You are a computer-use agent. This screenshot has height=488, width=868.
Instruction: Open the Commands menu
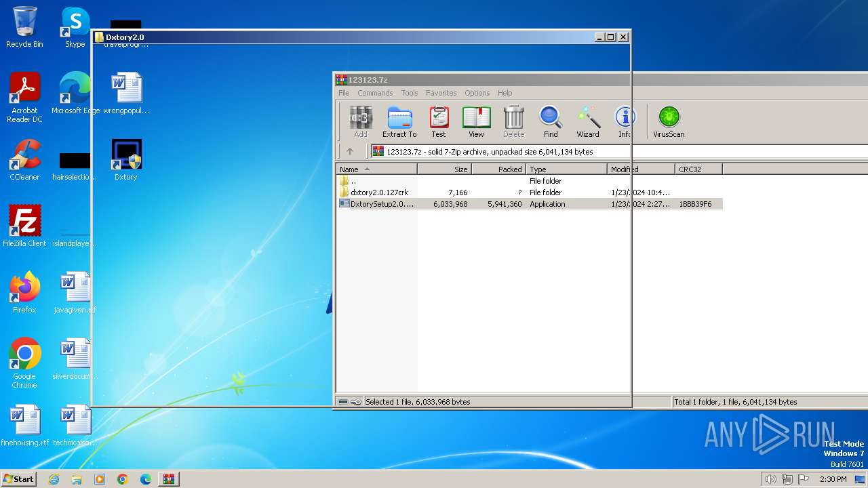tap(375, 93)
